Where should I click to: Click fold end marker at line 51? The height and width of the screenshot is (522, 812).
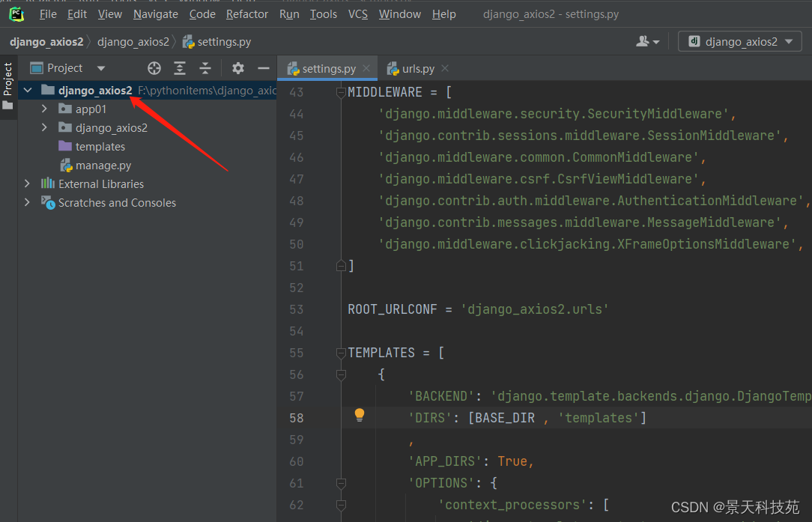[341, 266]
